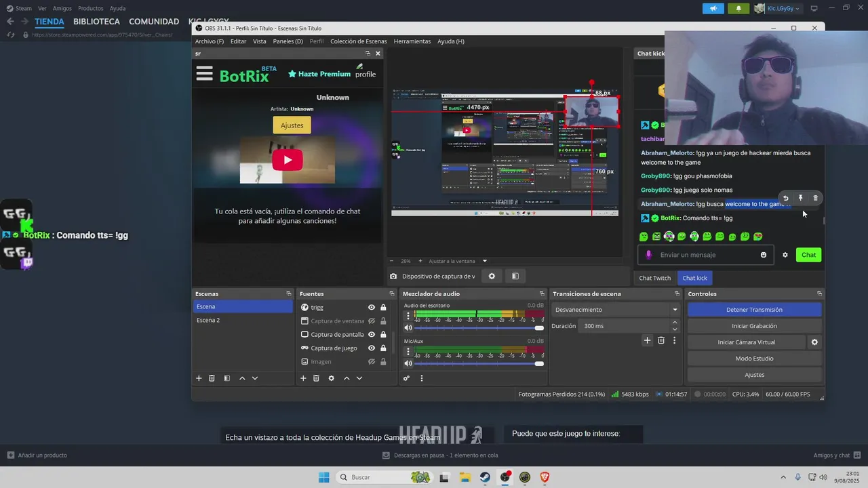
Task: Click the Hazte Premium link
Action: pyautogui.click(x=319, y=74)
